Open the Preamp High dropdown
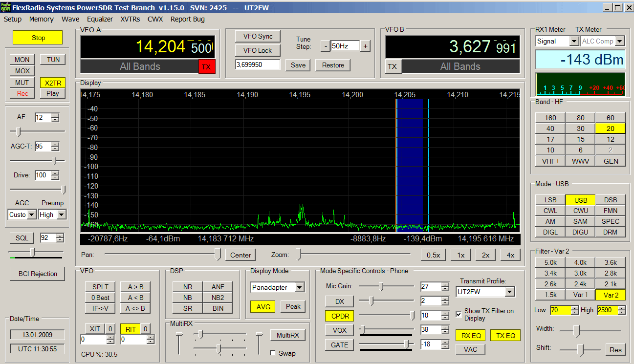This screenshot has height=364, width=634. (61, 214)
